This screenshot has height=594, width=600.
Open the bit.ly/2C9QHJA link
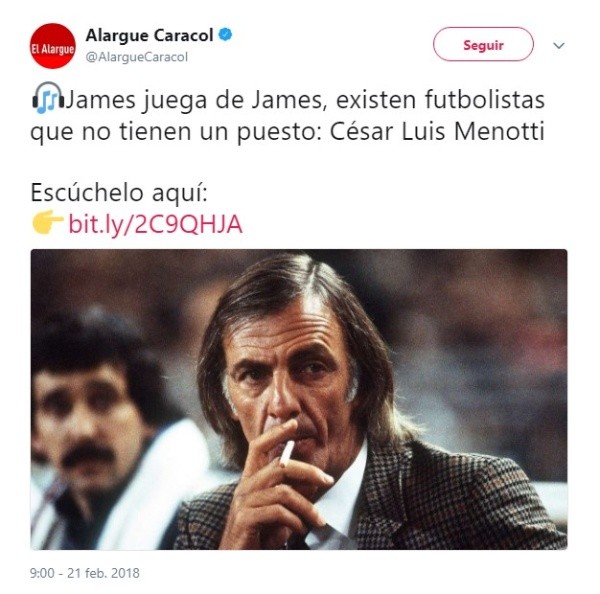(155, 224)
